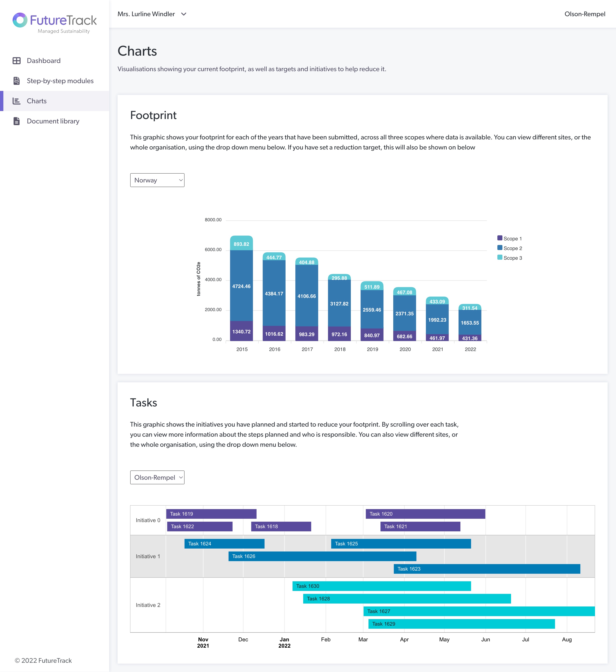Click the Step-by-step modules document icon

[16, 81]
